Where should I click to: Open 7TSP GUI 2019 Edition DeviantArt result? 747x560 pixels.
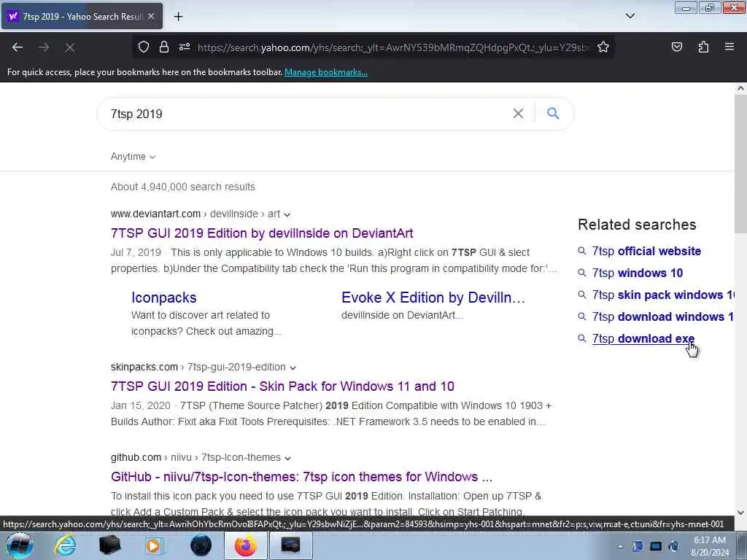click(262, 233)
